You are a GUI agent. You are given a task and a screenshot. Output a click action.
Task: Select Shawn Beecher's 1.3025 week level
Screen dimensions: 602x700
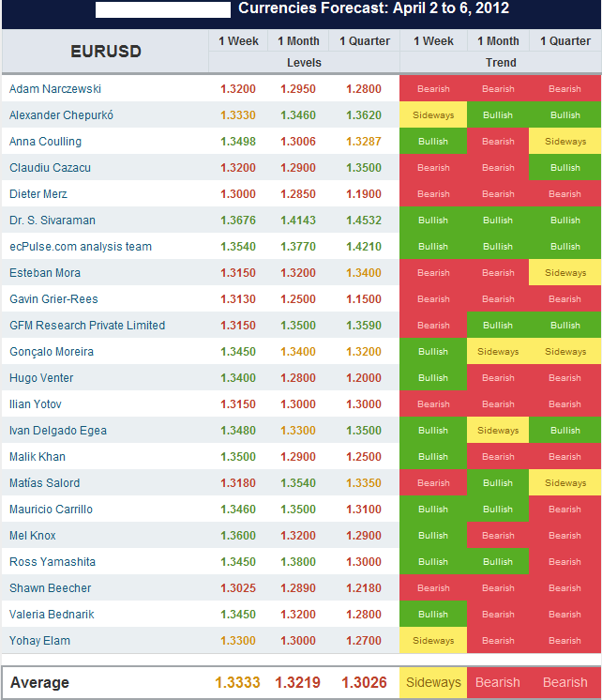(x=238, y=588)
